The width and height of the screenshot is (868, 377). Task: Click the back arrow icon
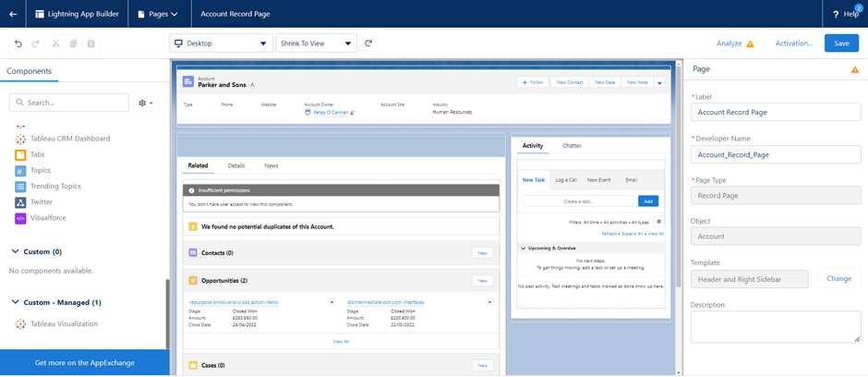pos(13,14)
